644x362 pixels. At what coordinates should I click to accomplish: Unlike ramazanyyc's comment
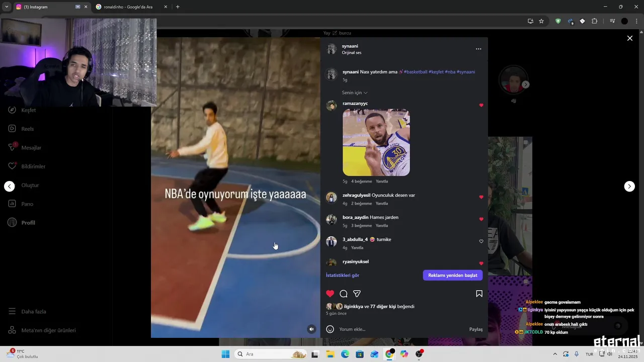481,106
